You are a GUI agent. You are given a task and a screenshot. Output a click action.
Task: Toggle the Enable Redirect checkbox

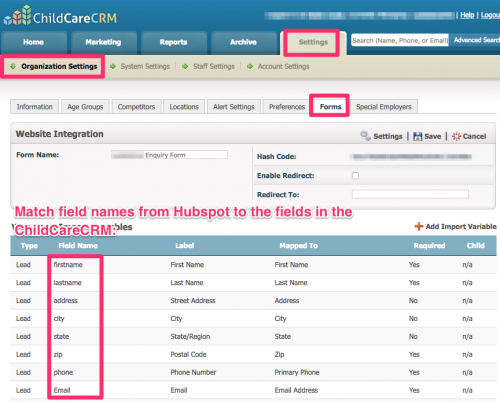tap(355, 176)
